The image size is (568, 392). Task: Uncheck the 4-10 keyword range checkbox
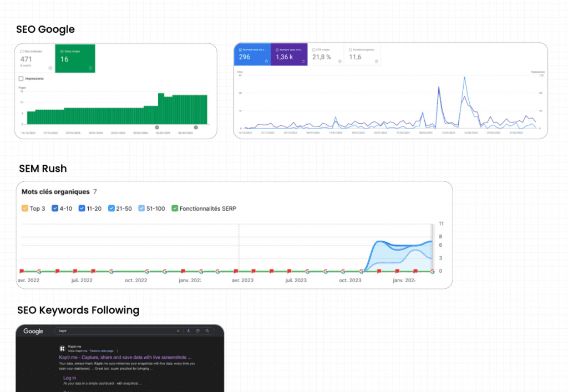tap(55, 208)
